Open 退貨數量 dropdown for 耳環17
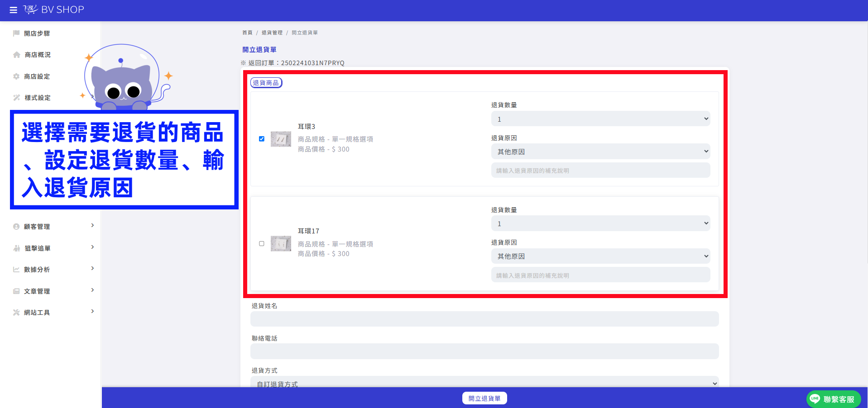The width and height of the screenshot is (868, 408). 600,223
